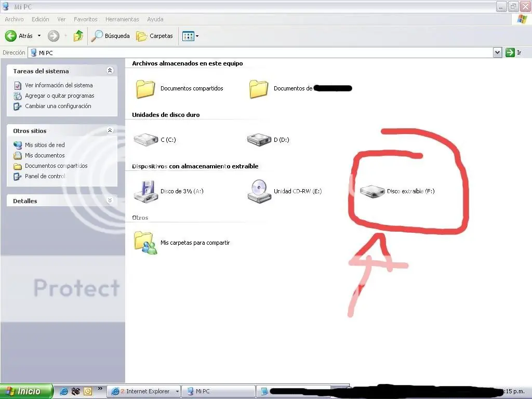Collapse the Otros sitios panel
The height and width of the screenshot is (399, 532).
pyautogui.click(x=110, y=130)
